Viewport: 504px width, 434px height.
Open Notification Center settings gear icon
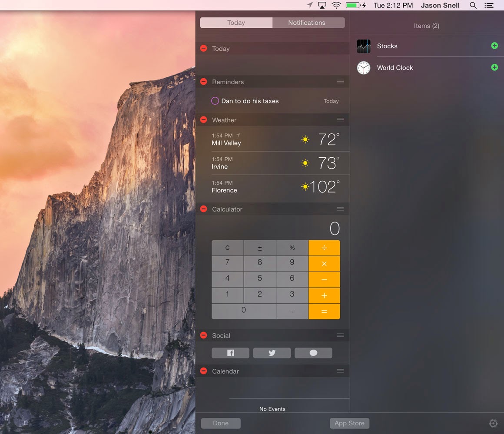click(493, 423)
